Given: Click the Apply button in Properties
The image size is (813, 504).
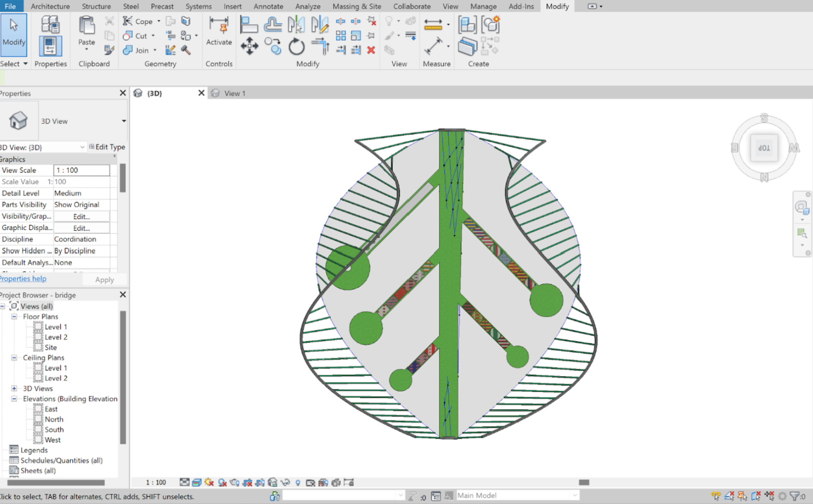Looking at the screenshot, I should (105, 280).
